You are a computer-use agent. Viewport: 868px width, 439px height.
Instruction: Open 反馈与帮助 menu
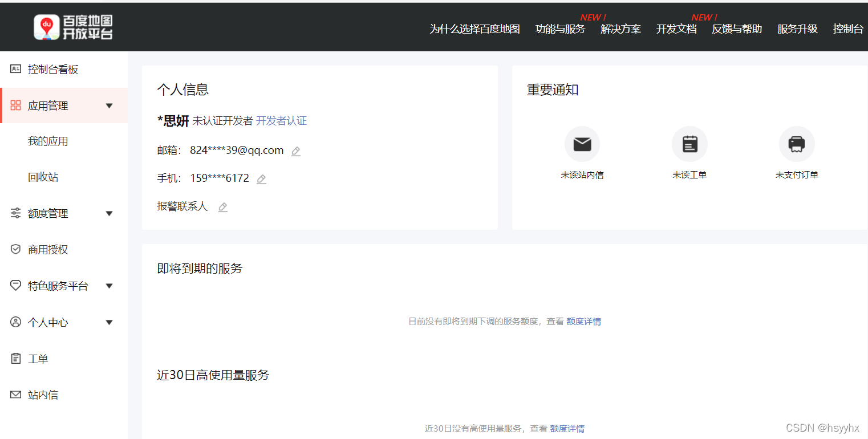(x=737, y=29)
